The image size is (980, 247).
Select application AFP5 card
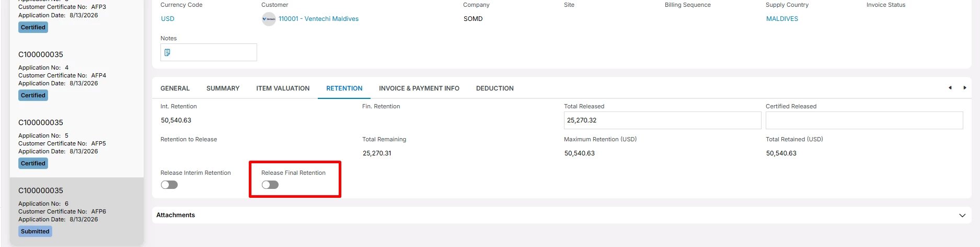pyautogui.click(x=77, y=144)
